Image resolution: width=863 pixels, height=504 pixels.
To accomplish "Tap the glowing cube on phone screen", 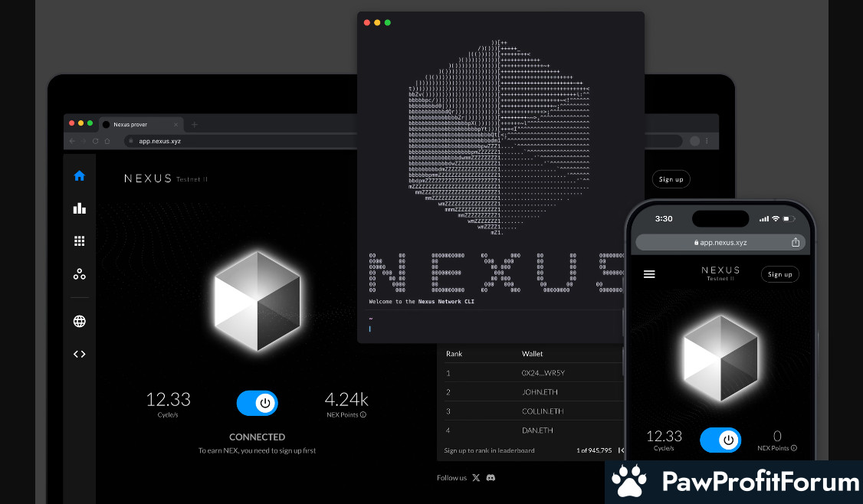I will point(720,358).
